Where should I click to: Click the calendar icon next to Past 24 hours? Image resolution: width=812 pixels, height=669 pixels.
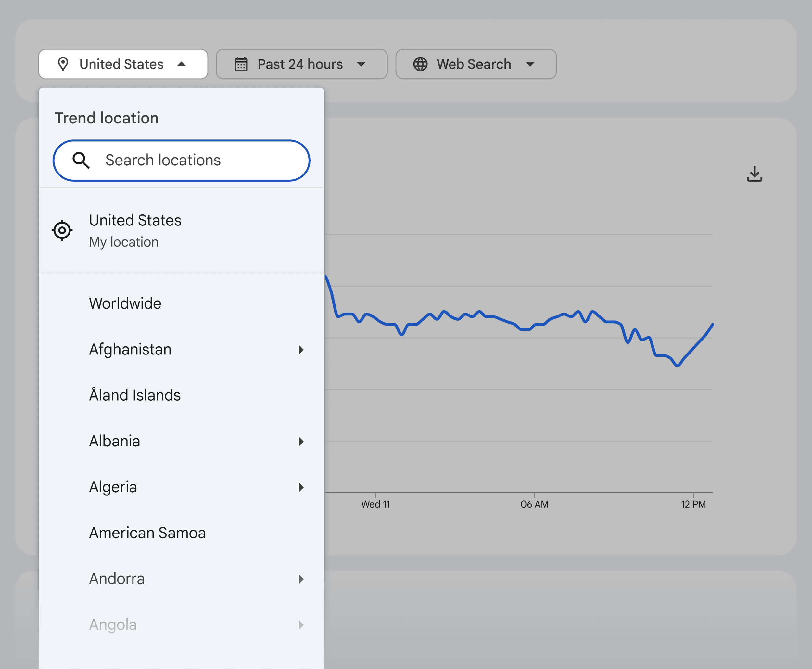coord(241,64)
